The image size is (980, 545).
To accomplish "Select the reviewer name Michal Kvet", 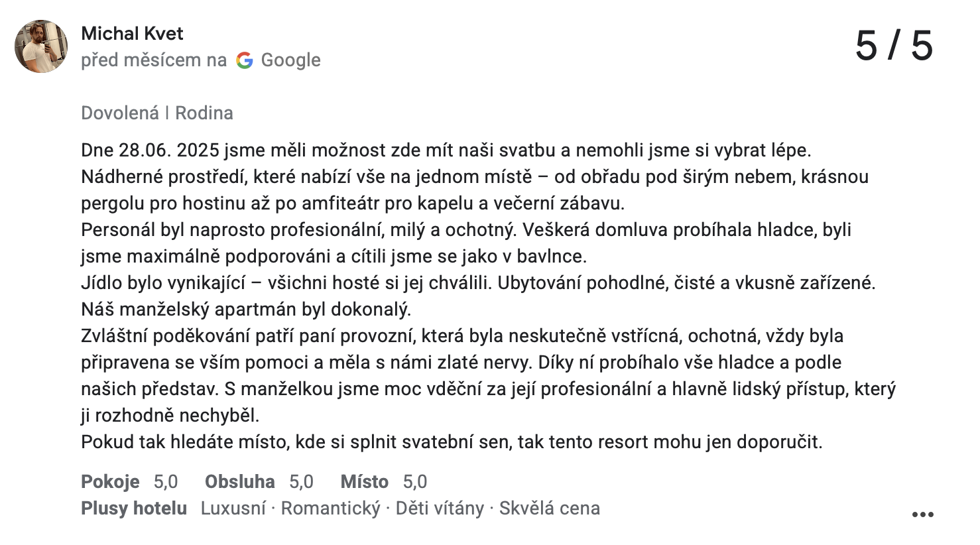I will click(x=132, y=34).
